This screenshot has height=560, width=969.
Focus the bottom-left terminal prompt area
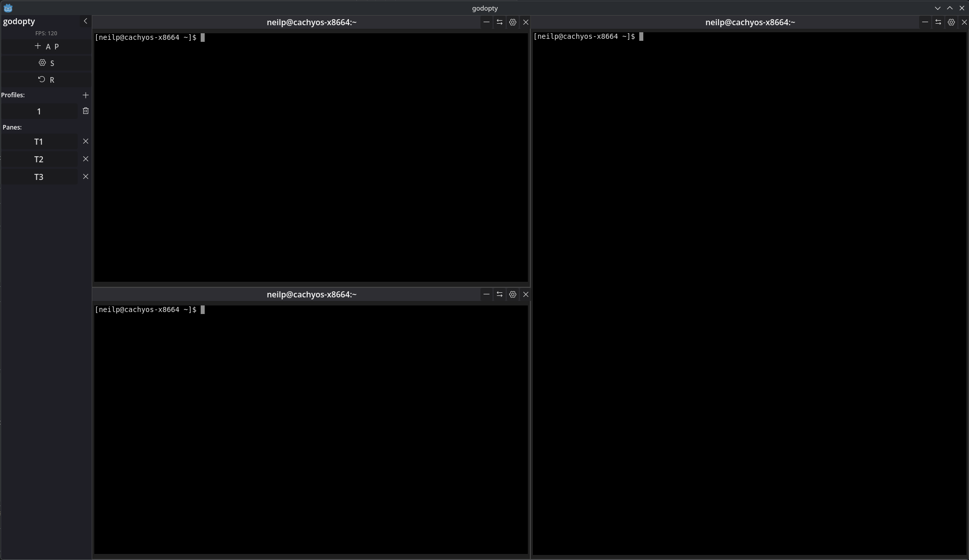pos(311,429)
